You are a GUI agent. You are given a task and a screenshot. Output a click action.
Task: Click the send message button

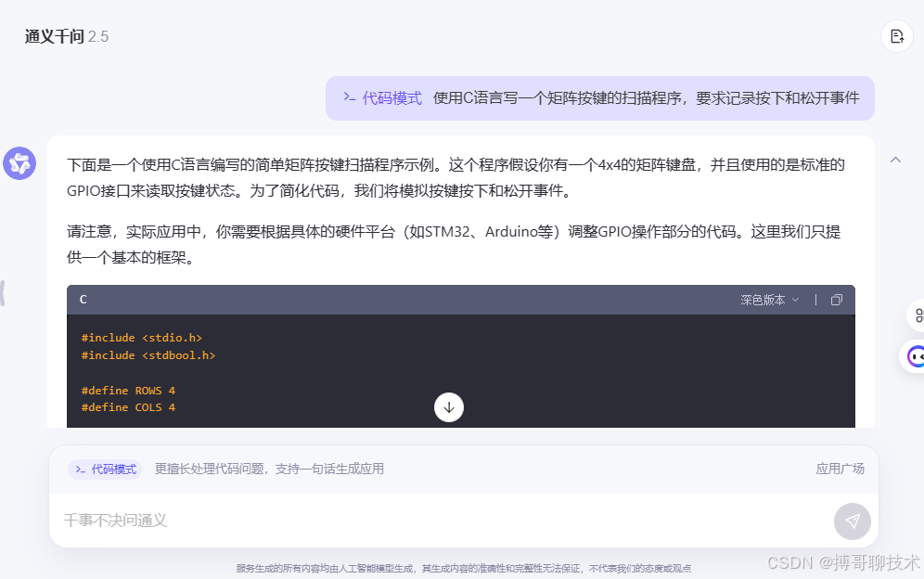tap(853, 521)
